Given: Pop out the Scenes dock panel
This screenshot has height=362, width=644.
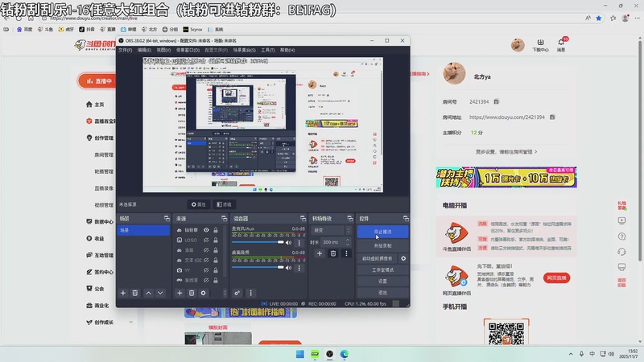Looking at the screenshot, I should click(167, 218).
